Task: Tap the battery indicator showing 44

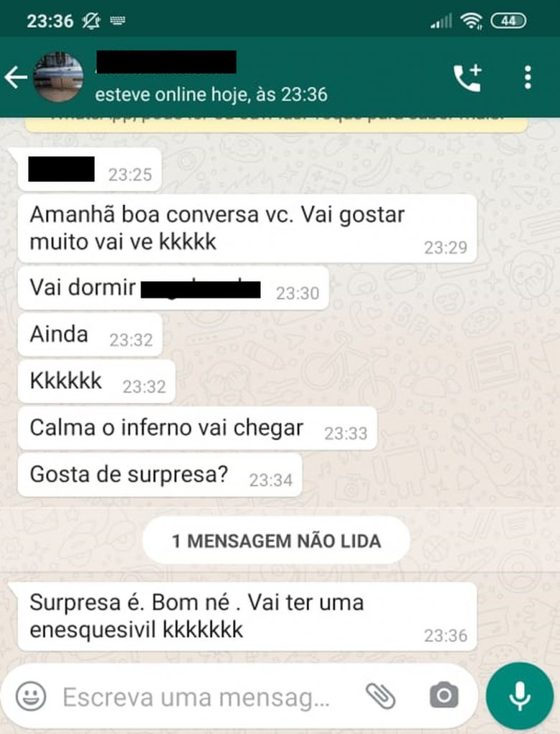Action: pyautogui.click(x=508, y=21)
